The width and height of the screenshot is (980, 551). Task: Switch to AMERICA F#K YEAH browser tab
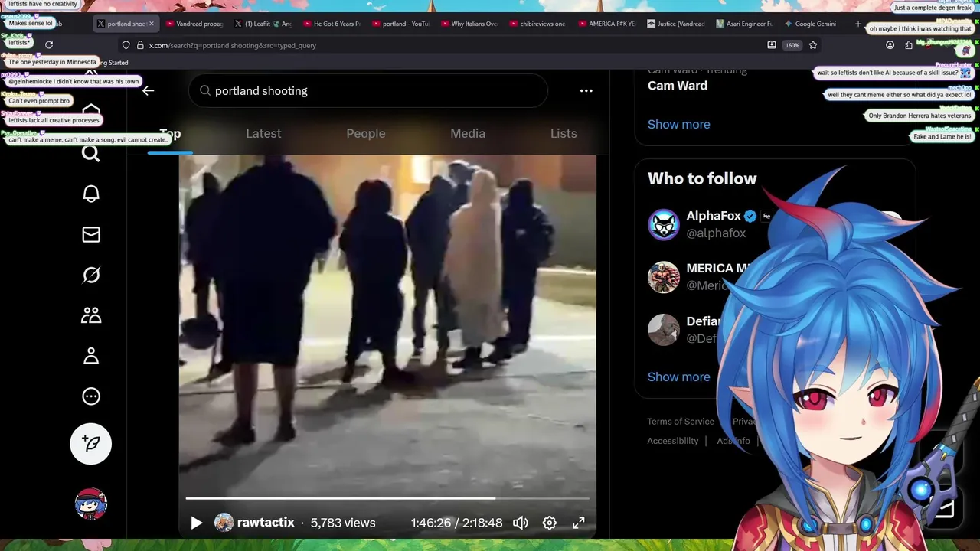pyautogui.click(x=607, y=24)
